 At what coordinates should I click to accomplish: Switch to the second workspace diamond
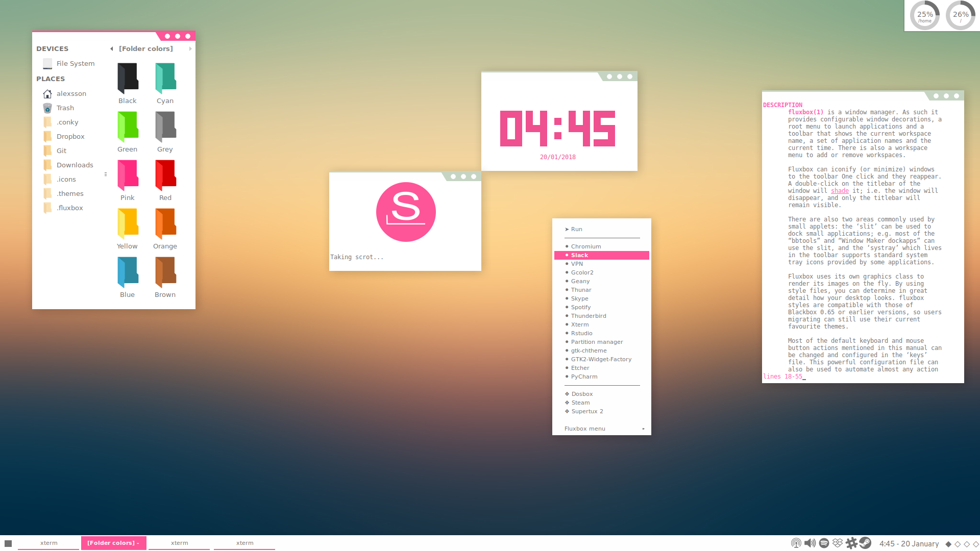point(958,544)
